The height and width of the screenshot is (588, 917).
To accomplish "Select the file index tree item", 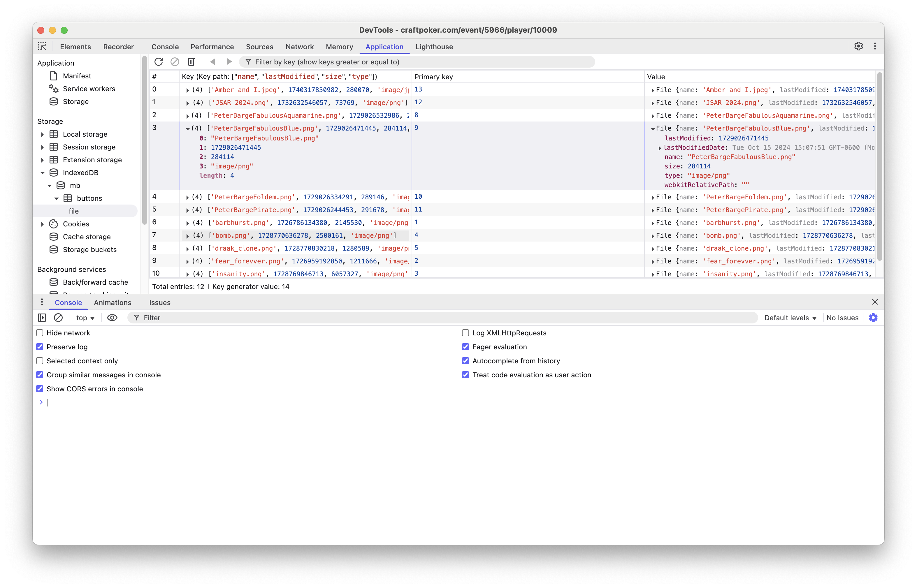I will pos(86,211).
